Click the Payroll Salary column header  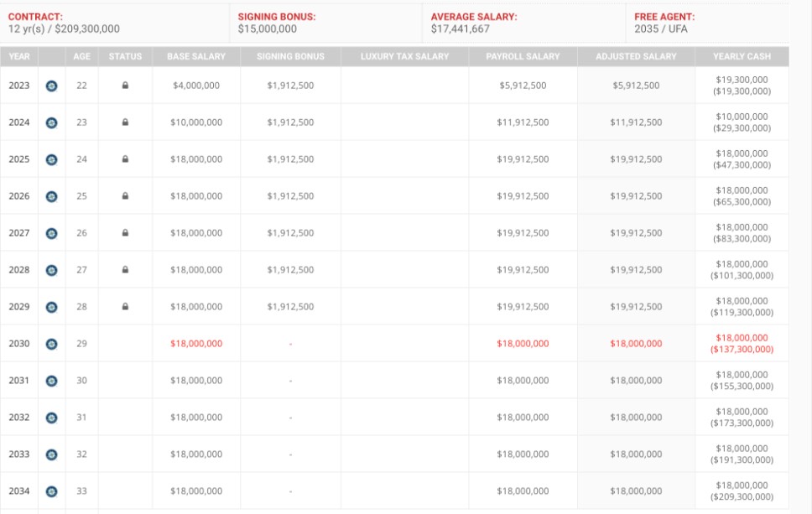(x=523, y=57)
